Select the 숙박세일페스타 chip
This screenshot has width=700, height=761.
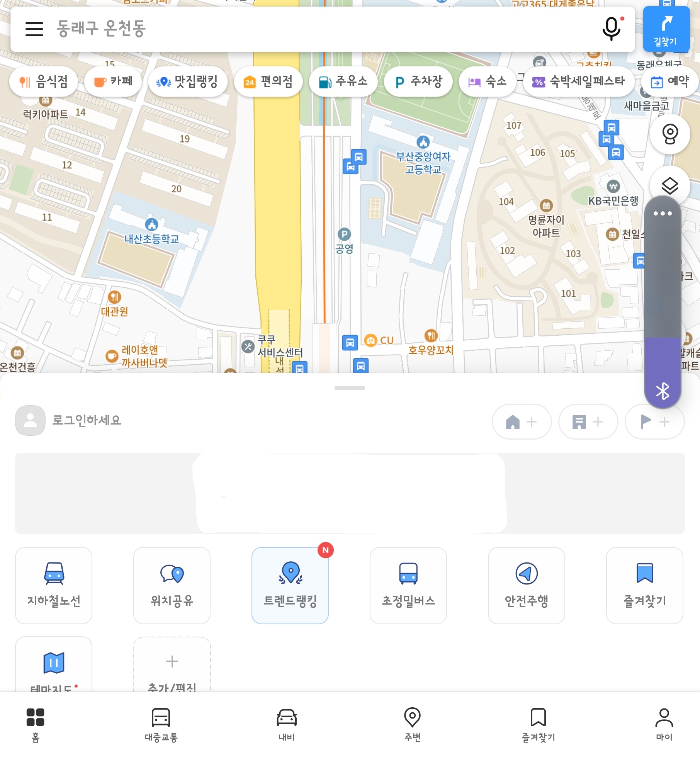pyautogui.click(x=578, y=82)
